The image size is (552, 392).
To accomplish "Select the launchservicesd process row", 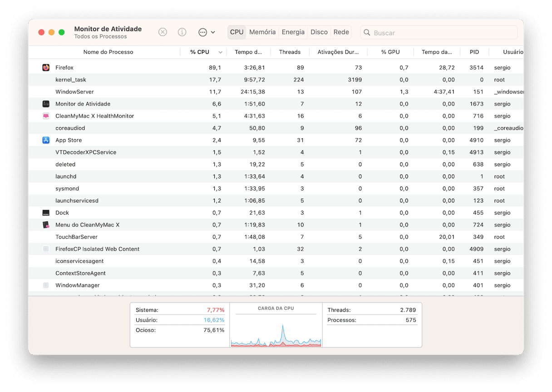I will [276, 201].
